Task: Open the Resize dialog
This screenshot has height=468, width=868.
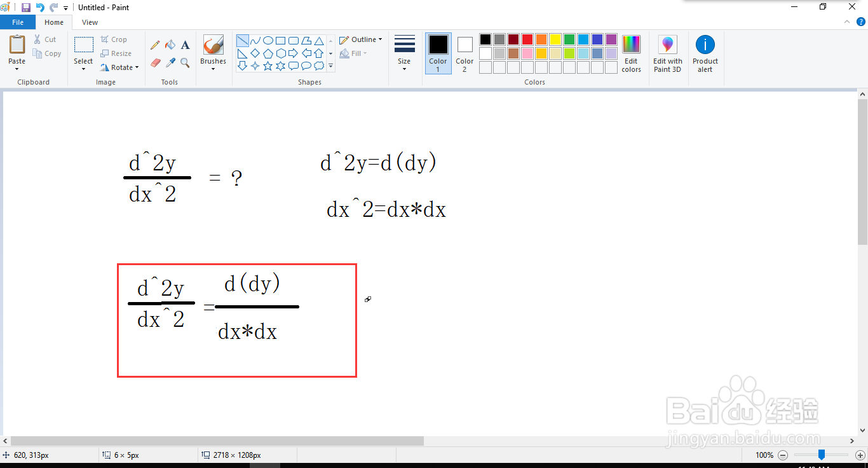Action: tap(117, 53)
